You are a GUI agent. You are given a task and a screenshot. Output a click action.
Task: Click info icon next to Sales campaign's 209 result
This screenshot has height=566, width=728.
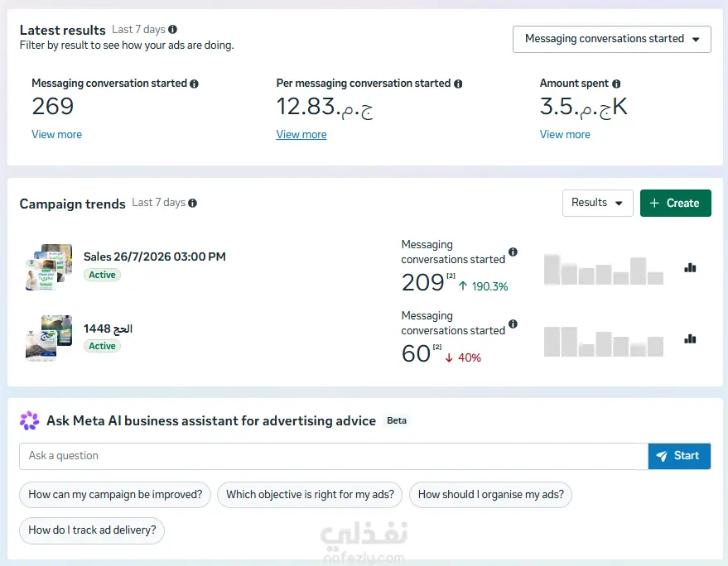tap(513, 252)
